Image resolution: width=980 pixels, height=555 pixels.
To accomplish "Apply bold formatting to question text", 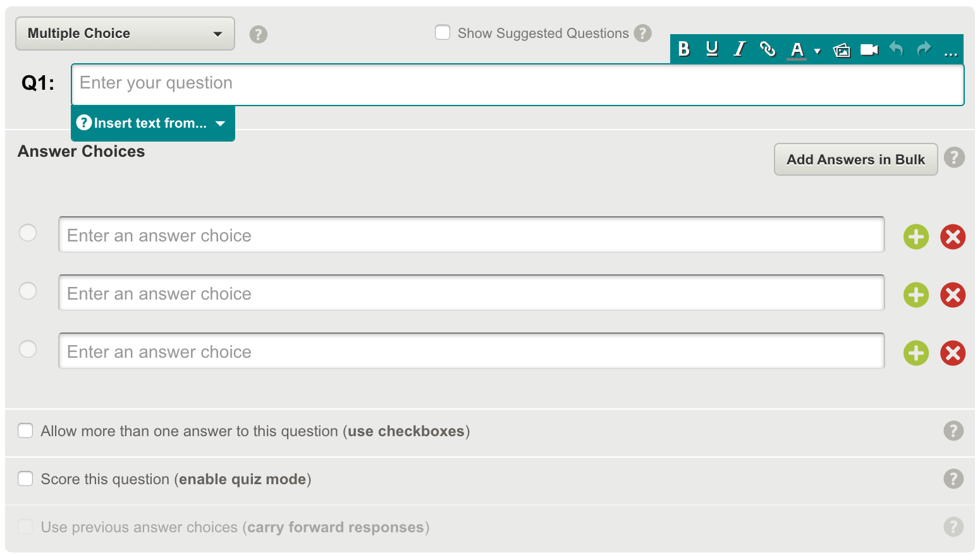I will (x=683, y=49).
